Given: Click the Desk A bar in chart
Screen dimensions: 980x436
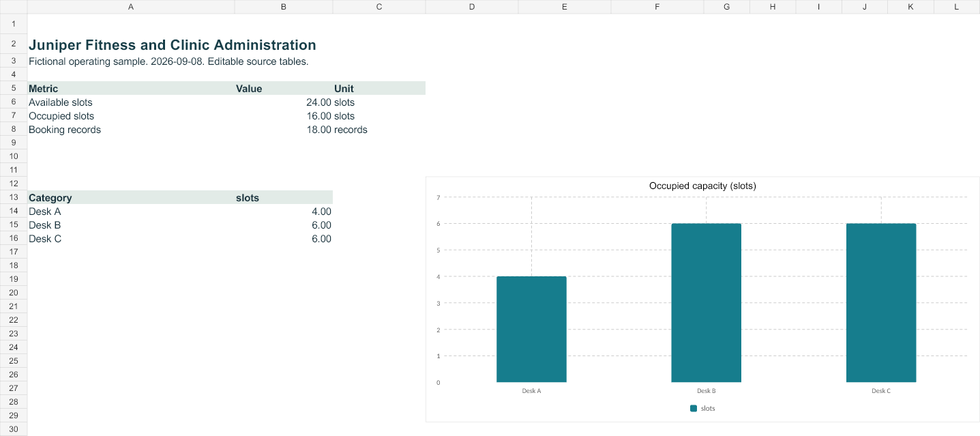Looking at the screenshot, I should tap(531, 329).
